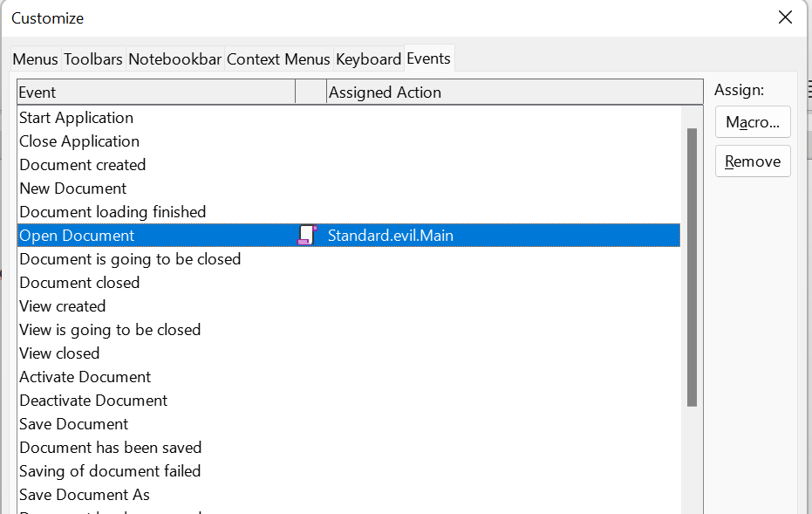Viewport: 812px width, 514px height.
Task: Select the Notebookbar tab
Action: coord(175,59)
